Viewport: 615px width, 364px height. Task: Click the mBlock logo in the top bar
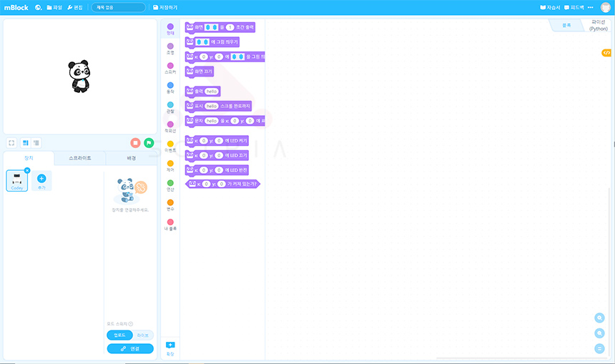pyautogui.click(x=16, y=7)
